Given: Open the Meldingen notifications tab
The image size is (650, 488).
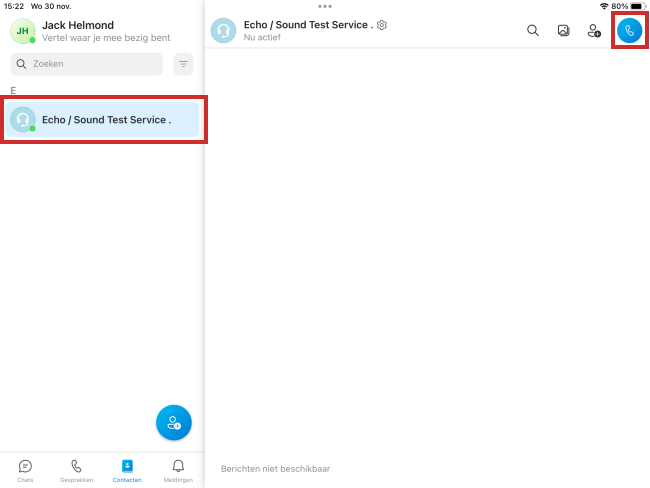Looking at the screenshot, I should (178, 471).
